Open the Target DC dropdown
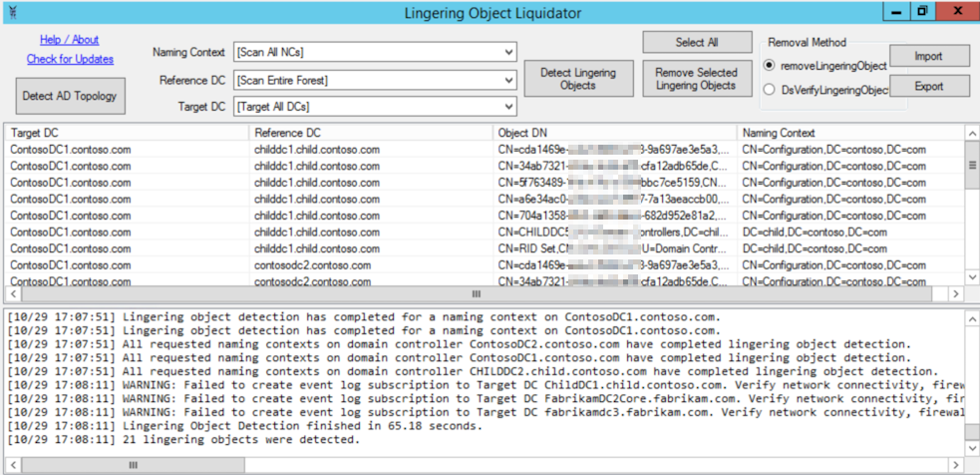Image resolution: width=980 pixels, height=475 pixels. [375, 107]
